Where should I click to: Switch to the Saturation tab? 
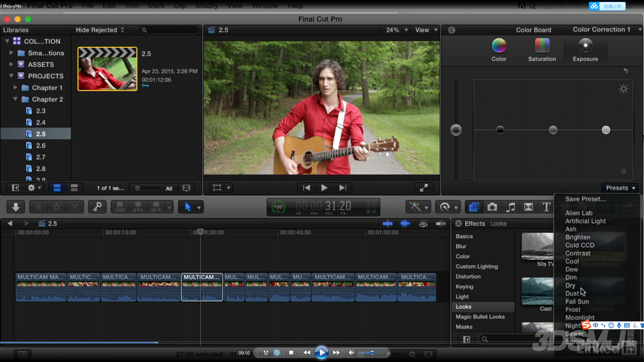[x=542, y=50]
